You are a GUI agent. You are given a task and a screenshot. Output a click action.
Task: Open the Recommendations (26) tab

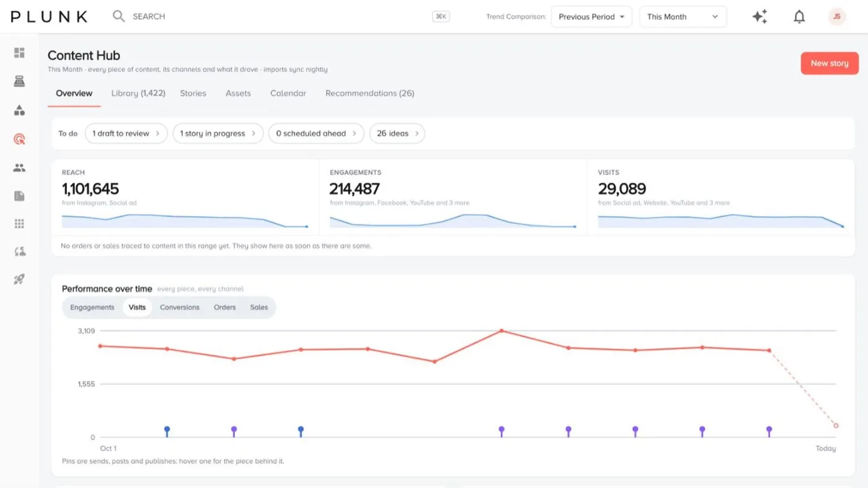370,94
